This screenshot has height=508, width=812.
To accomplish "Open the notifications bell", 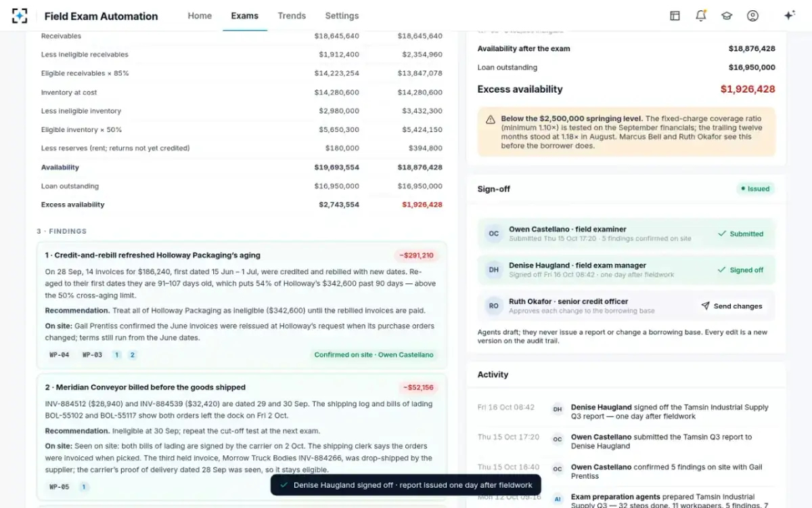I will tap(700, 16).
